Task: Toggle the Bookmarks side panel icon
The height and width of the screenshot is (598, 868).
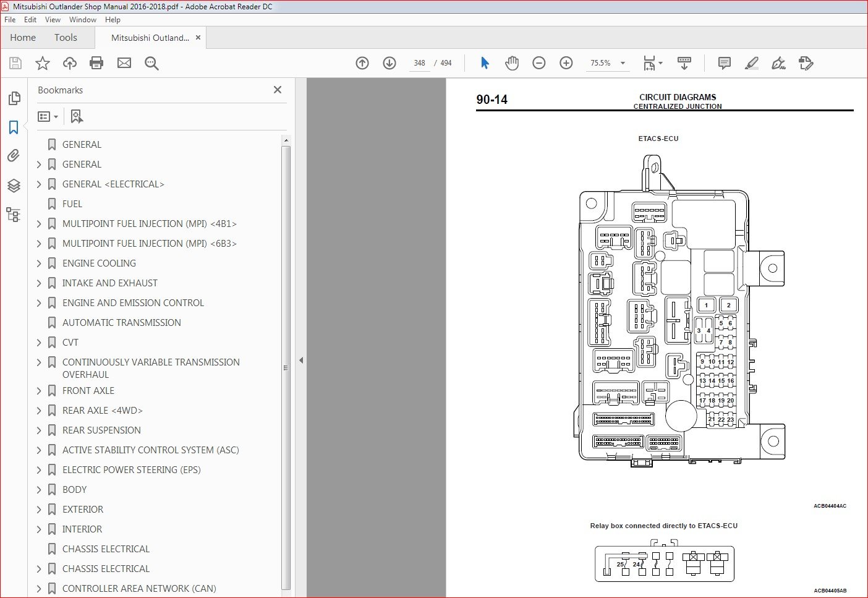Action: (x=14, y=127)
